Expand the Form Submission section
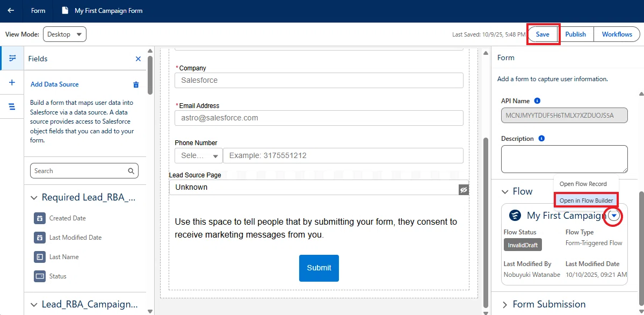644x315 pixels. 505,304
